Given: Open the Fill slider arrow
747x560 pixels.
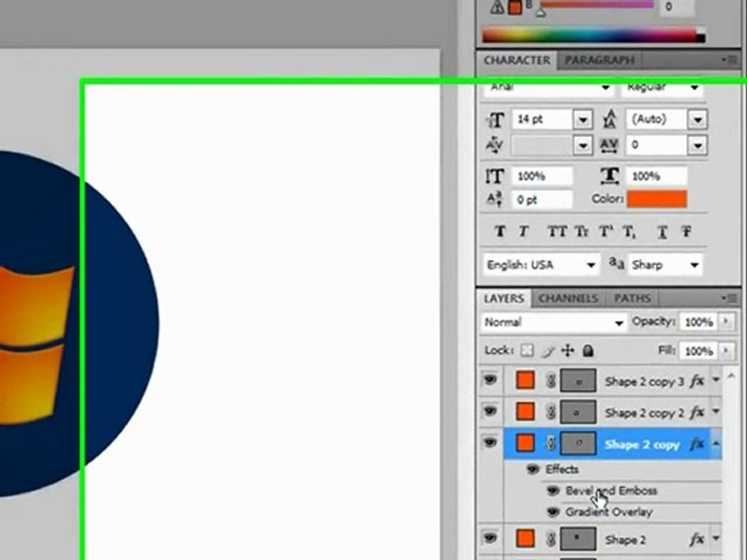Looking at the screenshot, I should [x=726, y=351].
